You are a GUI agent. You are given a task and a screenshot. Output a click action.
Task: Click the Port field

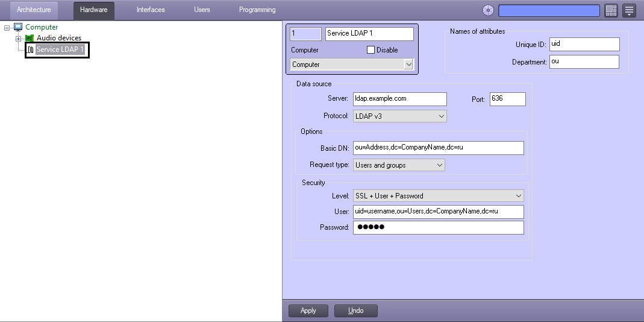click(508, 99)
